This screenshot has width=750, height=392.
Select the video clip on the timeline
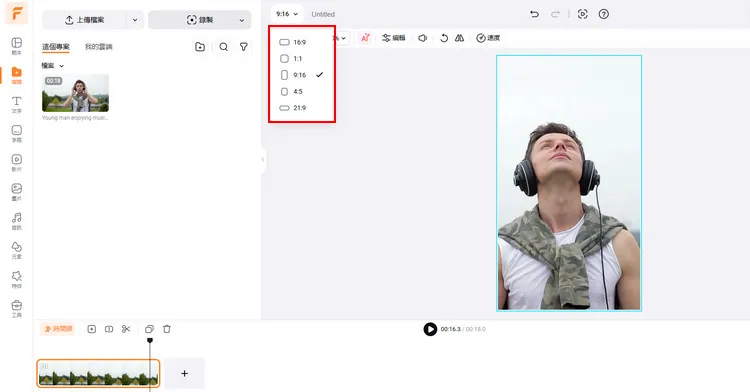point(98,373)
